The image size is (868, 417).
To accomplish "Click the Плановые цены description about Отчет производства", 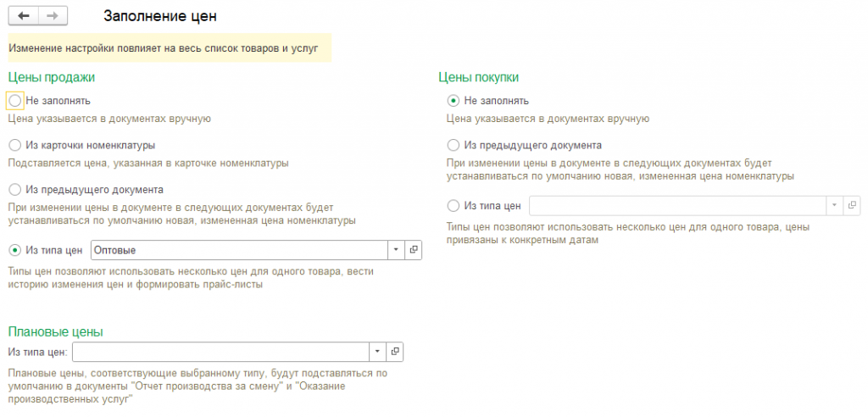I will (x=198, y=386).
